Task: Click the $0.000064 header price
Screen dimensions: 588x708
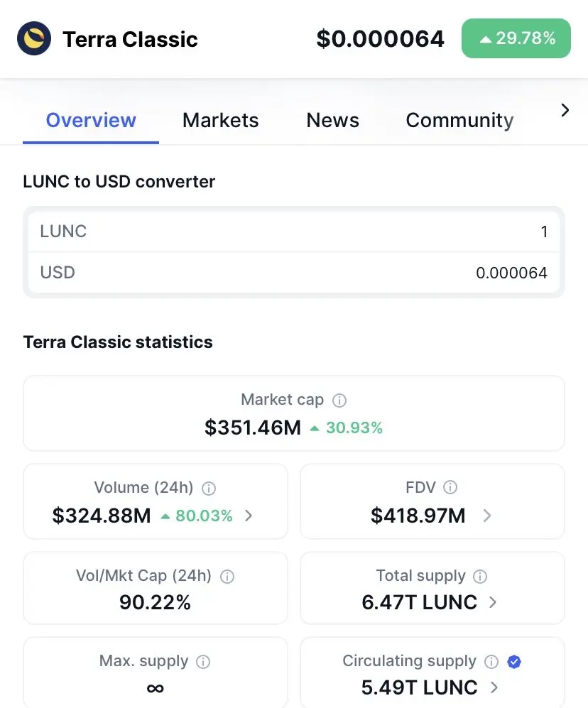Action: 380,39
